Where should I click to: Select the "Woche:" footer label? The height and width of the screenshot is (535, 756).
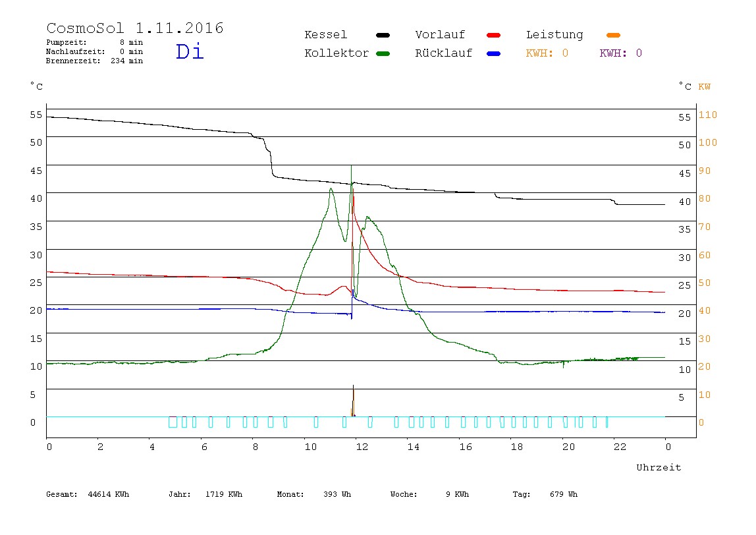(x=404, y=494)
